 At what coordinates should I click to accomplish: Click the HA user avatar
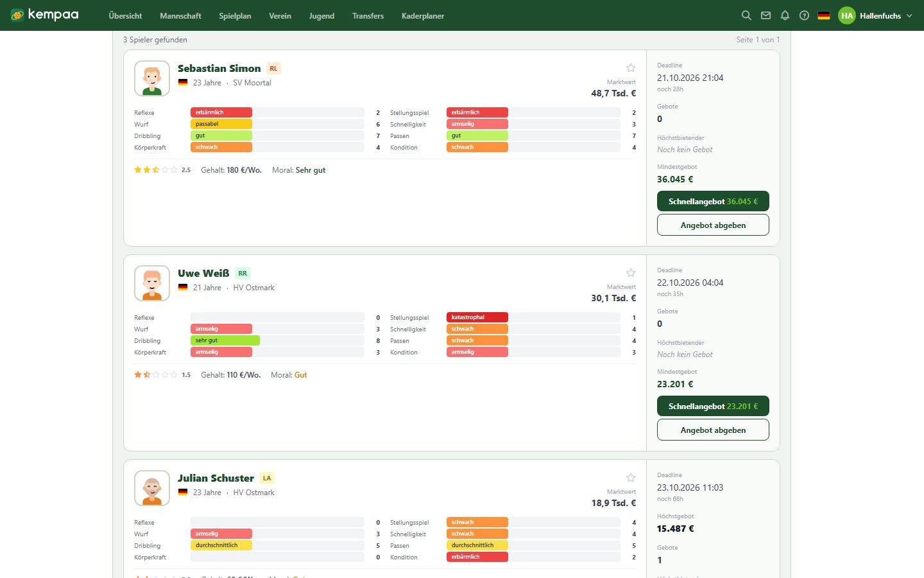pyautogui.click(x=847, y=15)
